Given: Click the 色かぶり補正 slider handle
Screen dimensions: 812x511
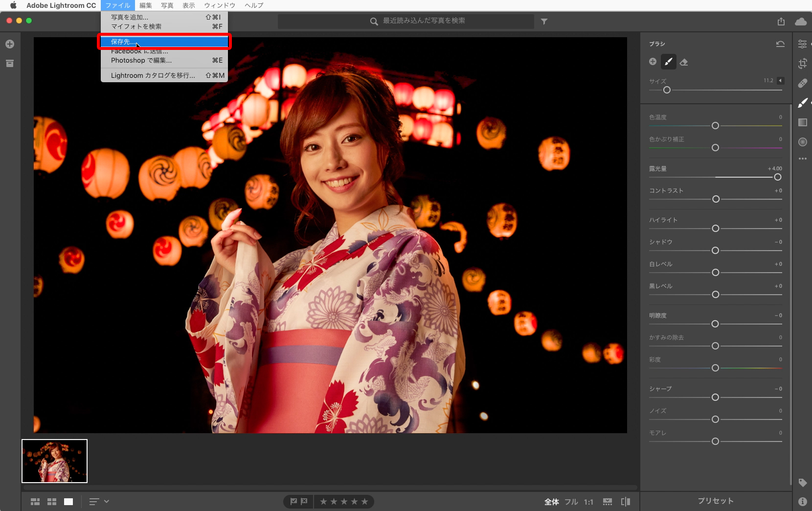Looking at the screenshot, I should coord(715,148).
